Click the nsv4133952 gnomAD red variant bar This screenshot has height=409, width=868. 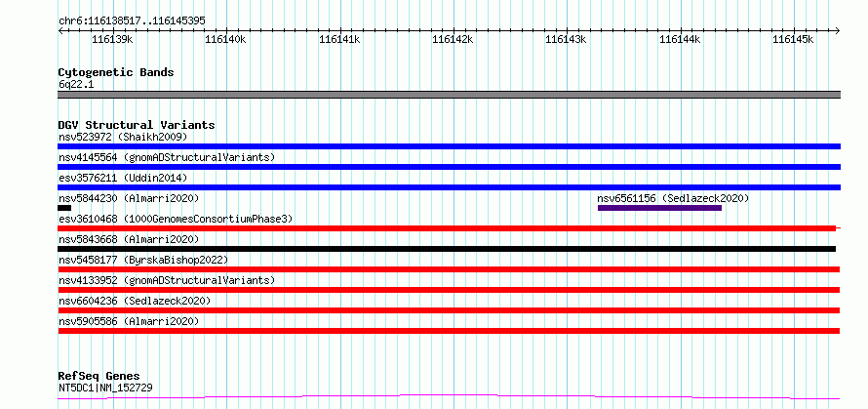(449, 290)
